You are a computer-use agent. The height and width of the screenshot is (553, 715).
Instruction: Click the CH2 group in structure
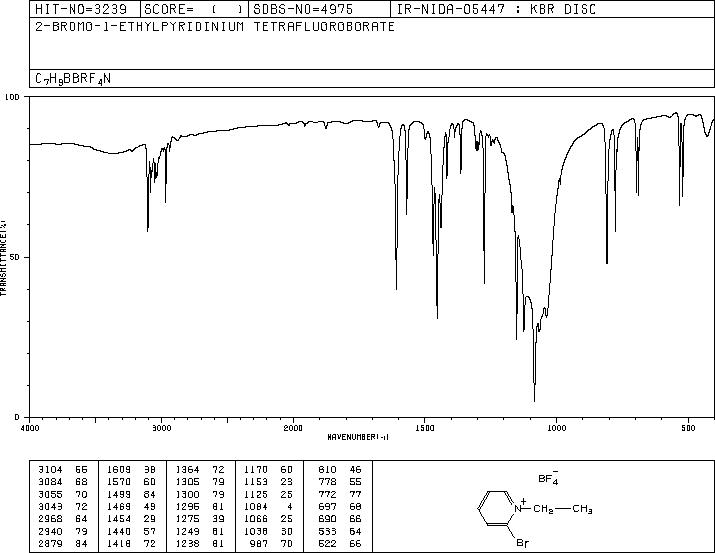(x=544, y=509)
